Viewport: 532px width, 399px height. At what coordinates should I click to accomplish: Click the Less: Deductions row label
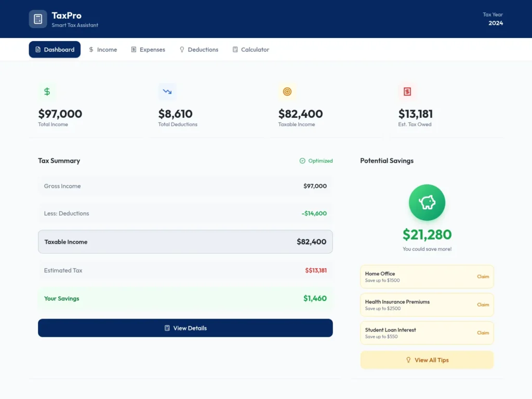coord(66,214)
